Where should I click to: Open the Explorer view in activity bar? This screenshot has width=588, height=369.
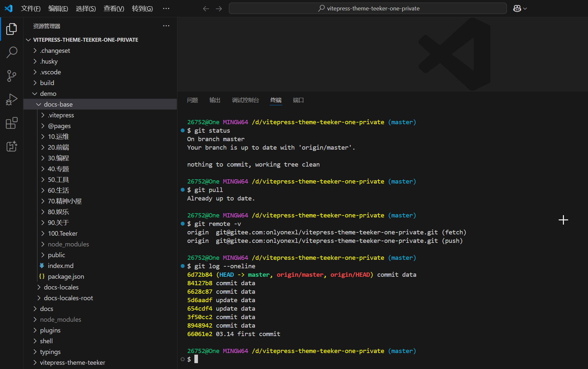point(12,29)
